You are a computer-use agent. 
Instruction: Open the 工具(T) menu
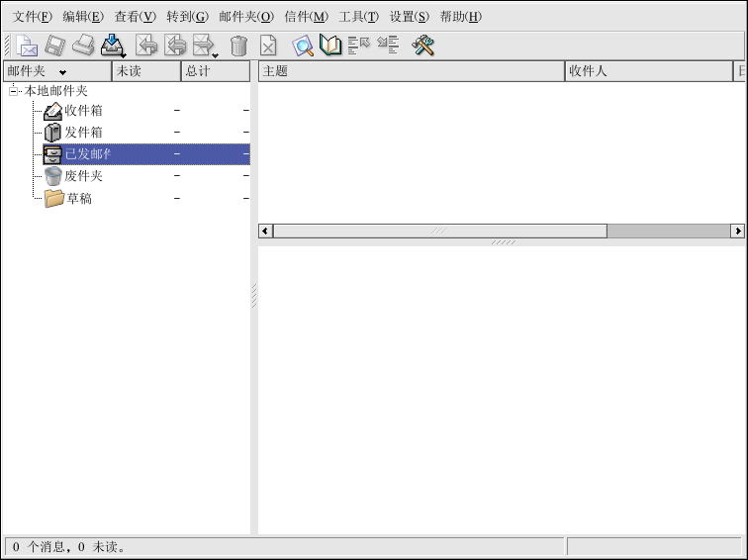click(x=358, y=17)
